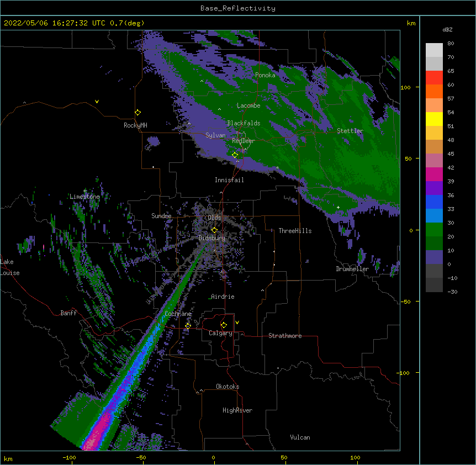This screenshot has height=465, width=476.
Task: Click the Olds city label
Action: pyautogui.click(x=214, y=218)
